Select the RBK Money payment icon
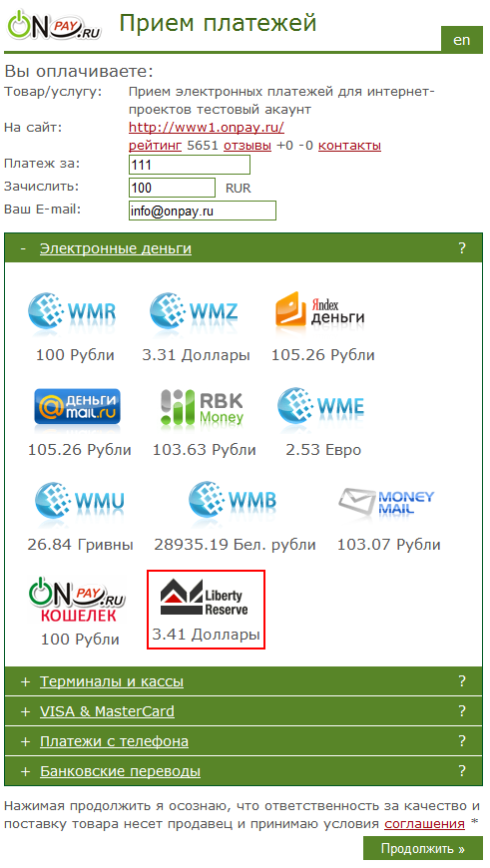490x868 pixels. 203,407
